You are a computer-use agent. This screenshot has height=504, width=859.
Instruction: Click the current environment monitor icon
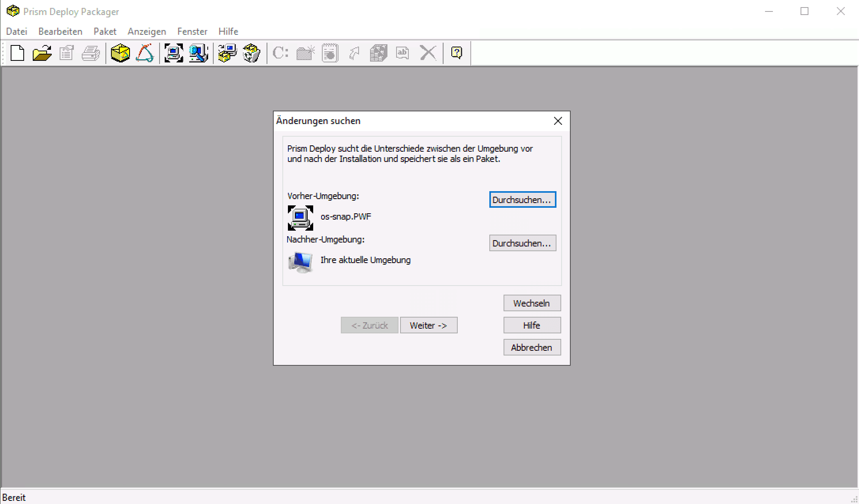[300, 262]
